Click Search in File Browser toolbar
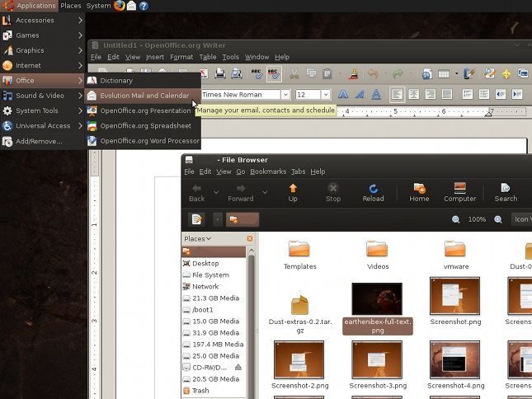Viewport: 532px width, 399px height. point(506,193)
